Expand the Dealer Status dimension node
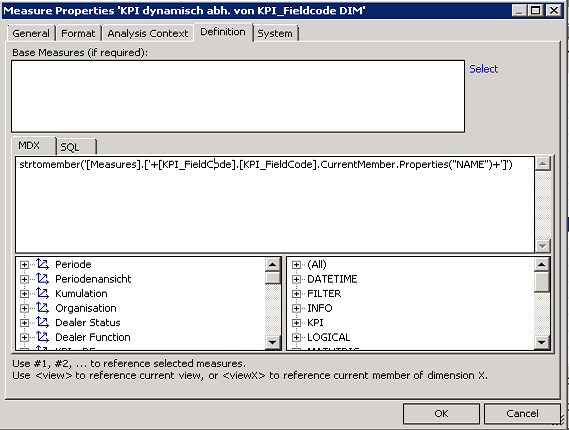The width and height of the screenshot is (569, 430). pyautogui.click(x=24, y=323)
